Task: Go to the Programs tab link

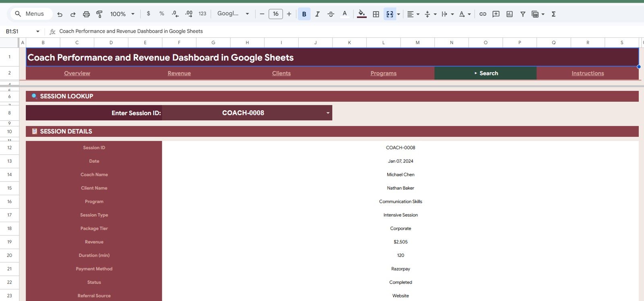Action: pyautogui.click(x=384, y=73)
